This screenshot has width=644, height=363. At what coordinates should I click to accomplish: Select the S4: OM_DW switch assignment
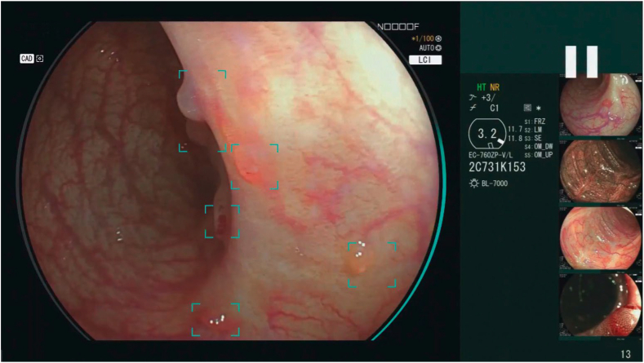click(x=539, y=147)
